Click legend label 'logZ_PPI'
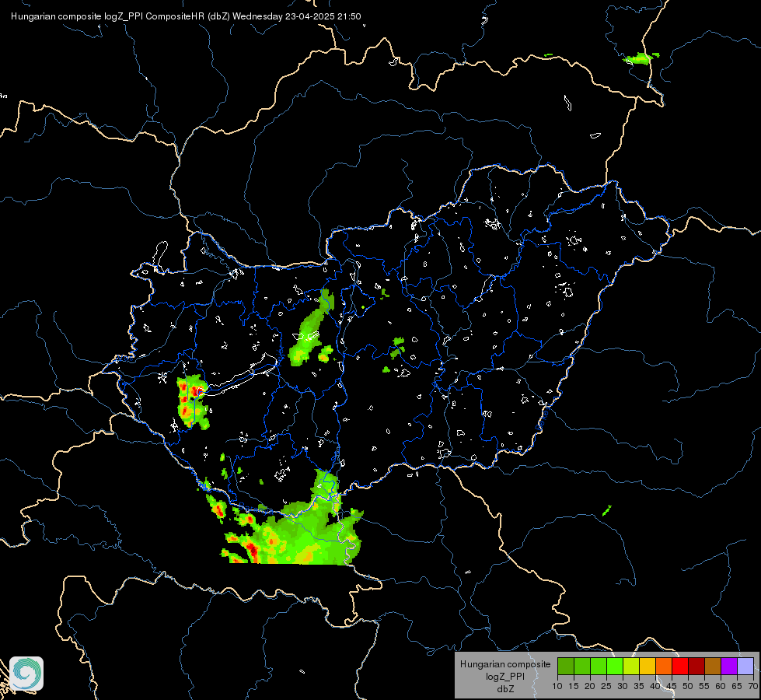761x700 pixels. 505,676
